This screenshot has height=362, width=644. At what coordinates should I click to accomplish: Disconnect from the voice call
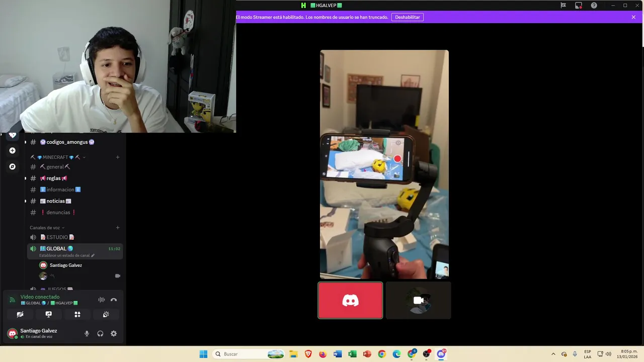tap(114, 300)
